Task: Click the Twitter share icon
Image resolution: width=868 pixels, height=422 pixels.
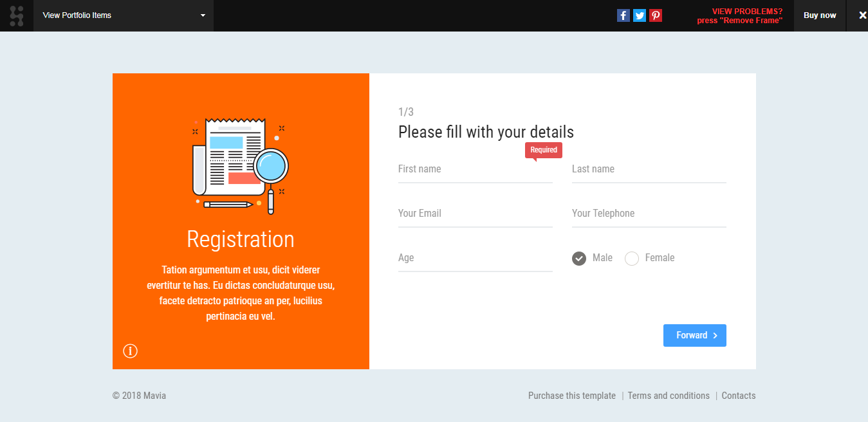Action: [x=639, y=15]
